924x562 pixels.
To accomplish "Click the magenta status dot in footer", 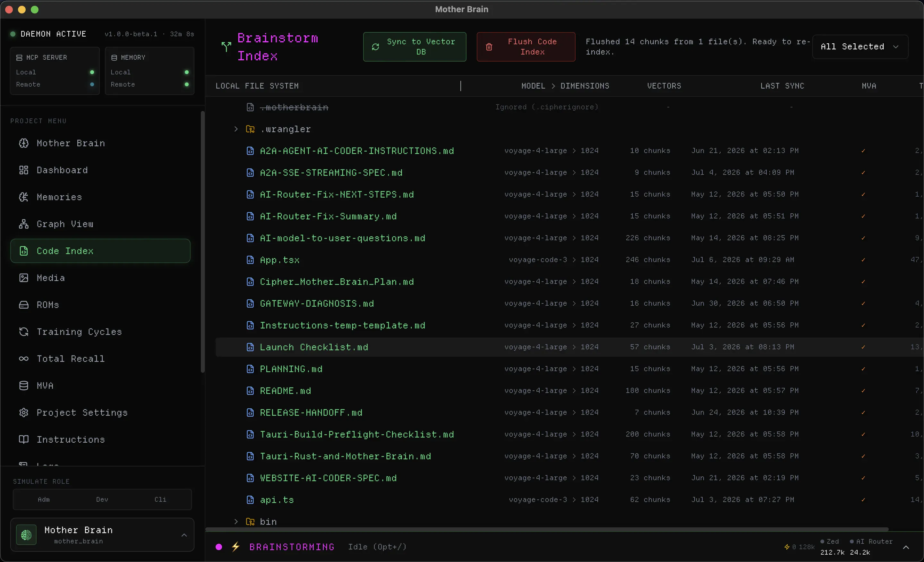I will pyautogui.click(x=218, y=547).
